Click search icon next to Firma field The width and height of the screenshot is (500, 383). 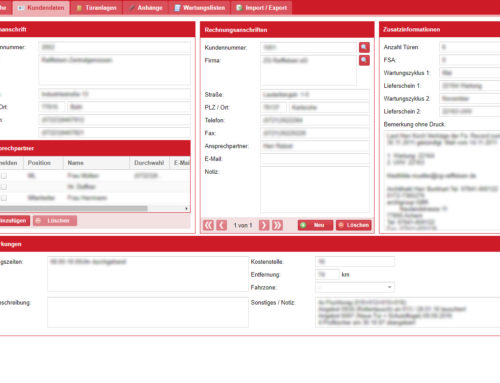364,60
